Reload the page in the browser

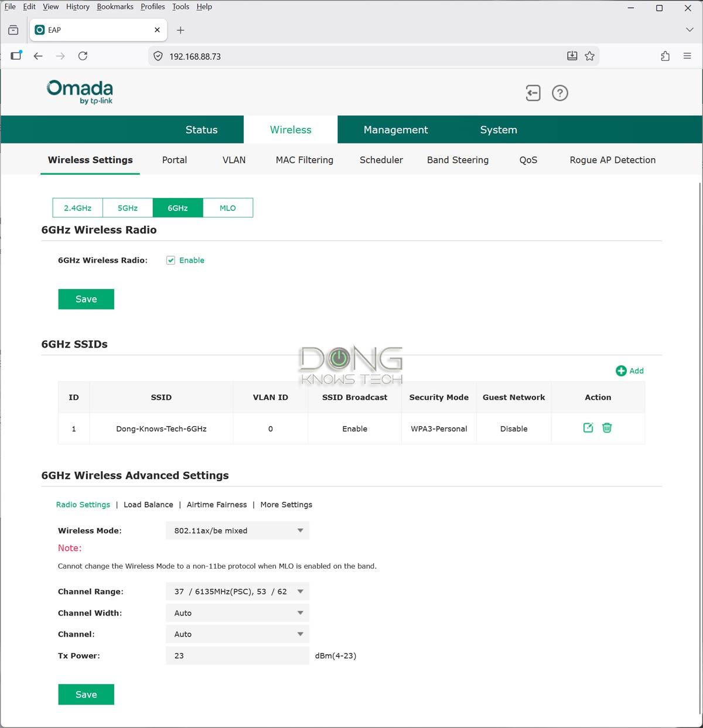[83, 56]
